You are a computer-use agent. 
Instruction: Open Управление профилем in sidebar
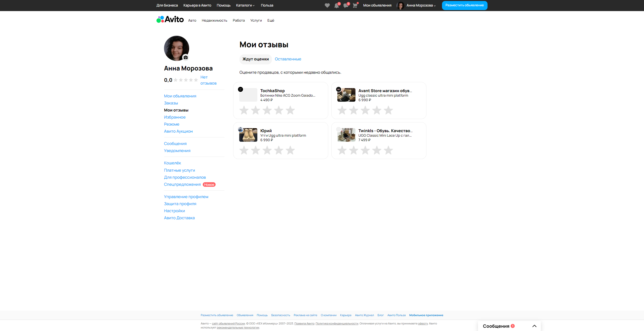tap(186, 197)
